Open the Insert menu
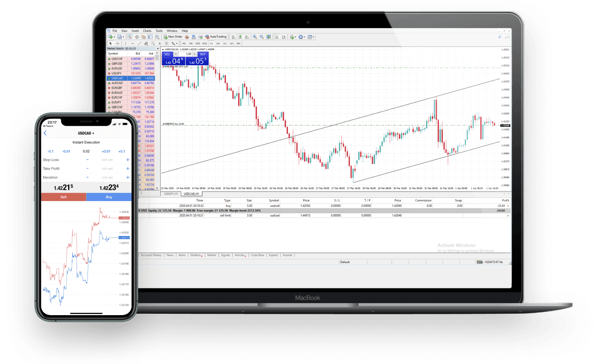 (x=135, y=31)
